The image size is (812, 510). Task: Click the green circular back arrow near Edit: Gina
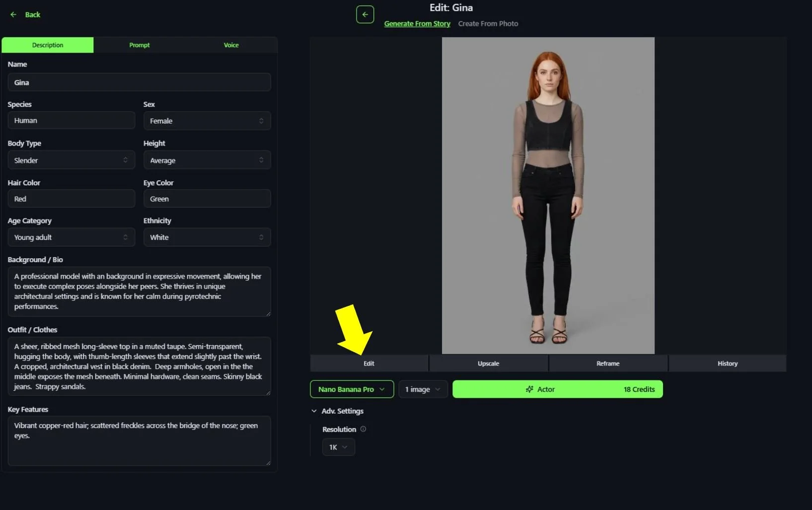point(365,14)
